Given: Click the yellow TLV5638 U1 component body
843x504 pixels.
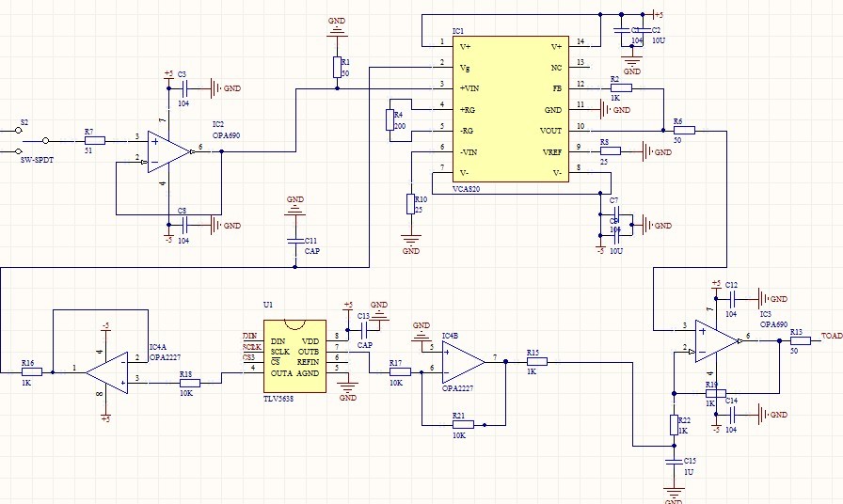Looking at the screenshot, I should tap(294, 356).
